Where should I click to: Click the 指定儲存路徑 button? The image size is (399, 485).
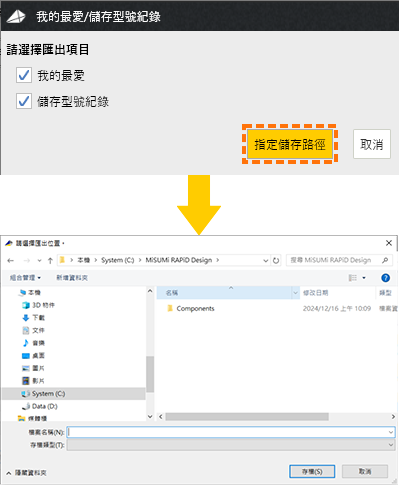pos(290,144)
